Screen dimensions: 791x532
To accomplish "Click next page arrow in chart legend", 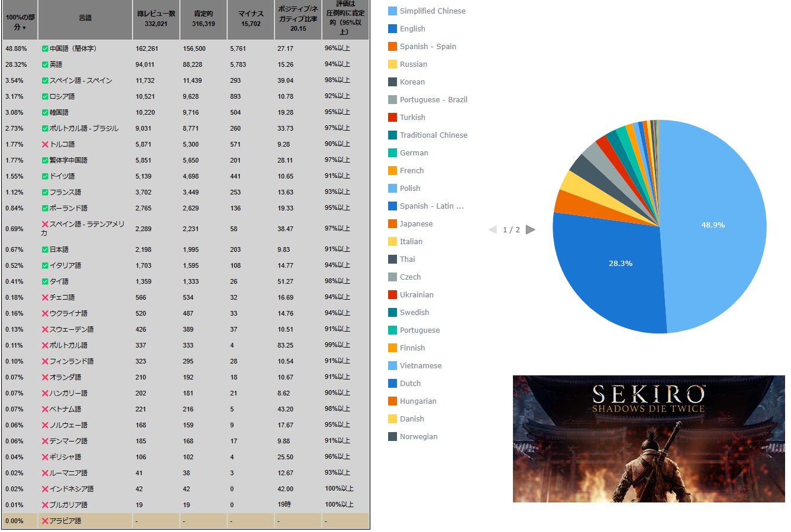I will pyautogui.click(x=530, y=229).
